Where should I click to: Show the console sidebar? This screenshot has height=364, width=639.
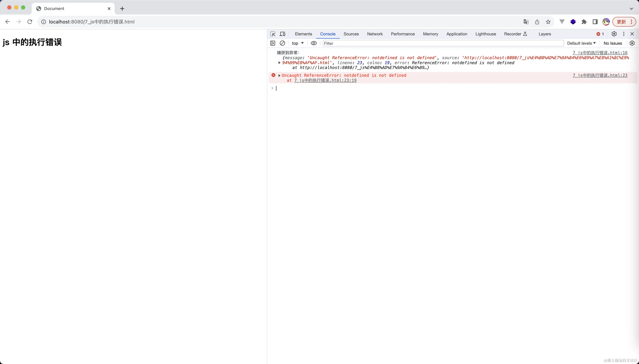272,43
